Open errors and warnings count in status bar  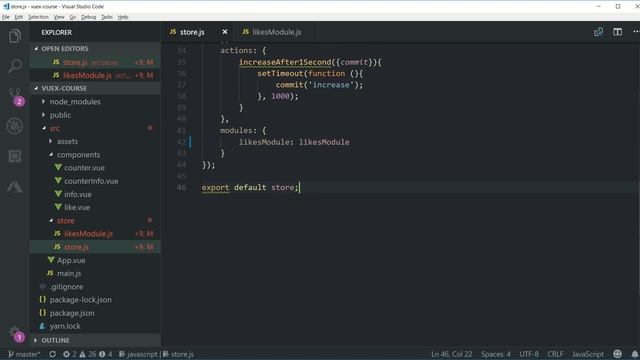coord(87,354)
